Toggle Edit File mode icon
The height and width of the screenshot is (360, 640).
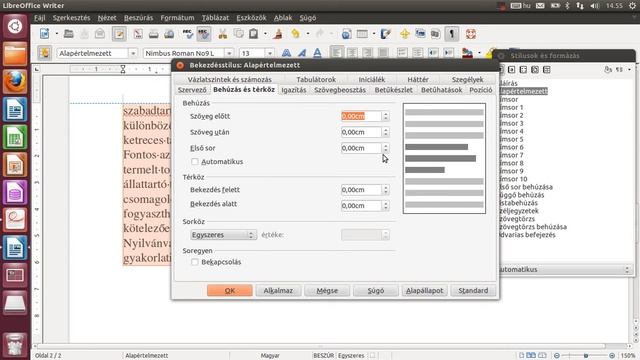pos(119,34)
